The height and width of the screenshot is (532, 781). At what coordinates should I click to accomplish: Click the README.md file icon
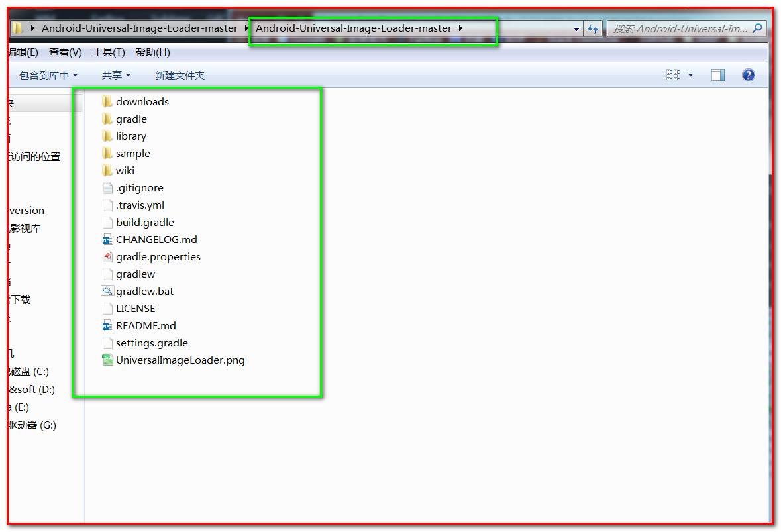pyautogui.click(x=107, y=326)
